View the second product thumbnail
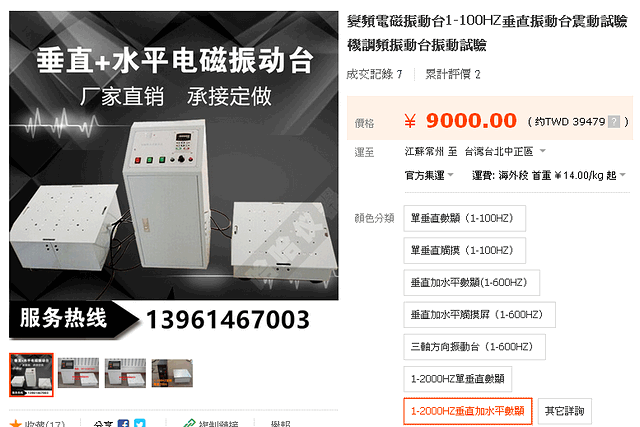Screen dimensions: 640x427 pos(78,373)
